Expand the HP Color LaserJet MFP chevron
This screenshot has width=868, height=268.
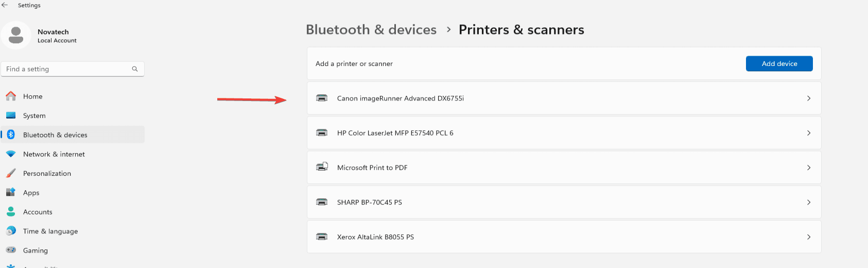tap(809, 133)
